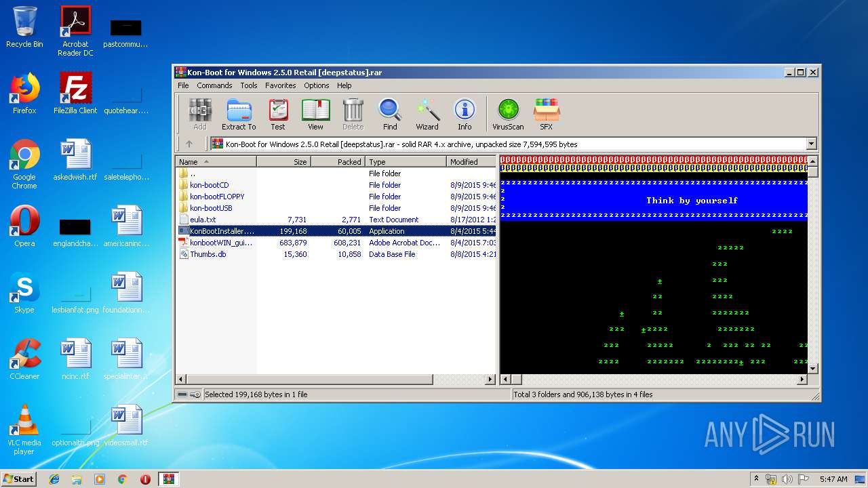Start VirusScan on the archive

[x=508, y=114]
